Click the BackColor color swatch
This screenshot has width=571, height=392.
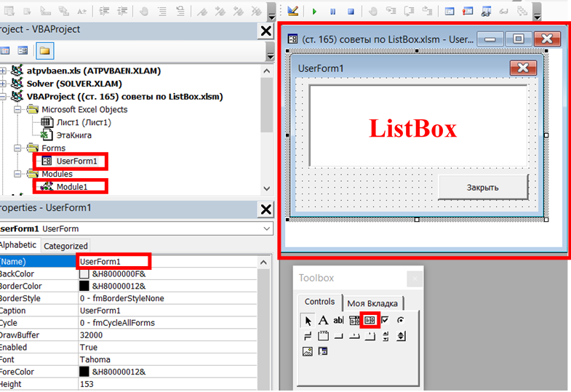(84, 273)
